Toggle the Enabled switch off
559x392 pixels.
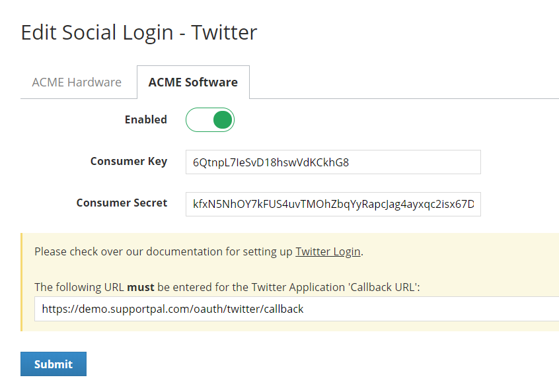(x=210, y=119)
